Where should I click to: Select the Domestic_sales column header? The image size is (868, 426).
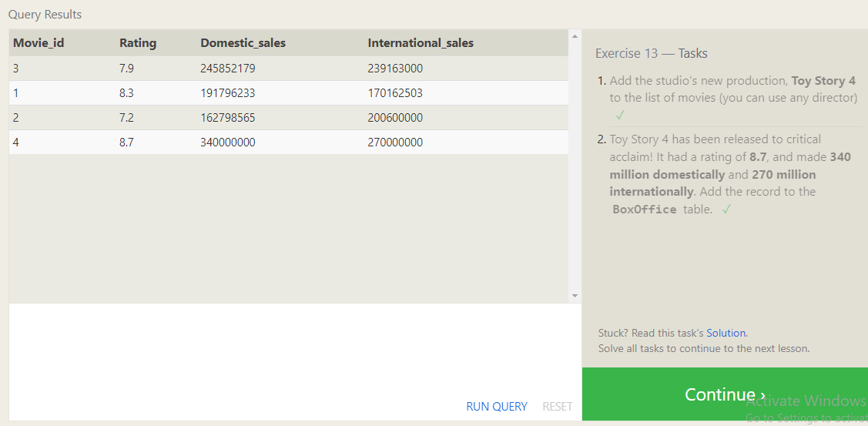pos(243,42)
